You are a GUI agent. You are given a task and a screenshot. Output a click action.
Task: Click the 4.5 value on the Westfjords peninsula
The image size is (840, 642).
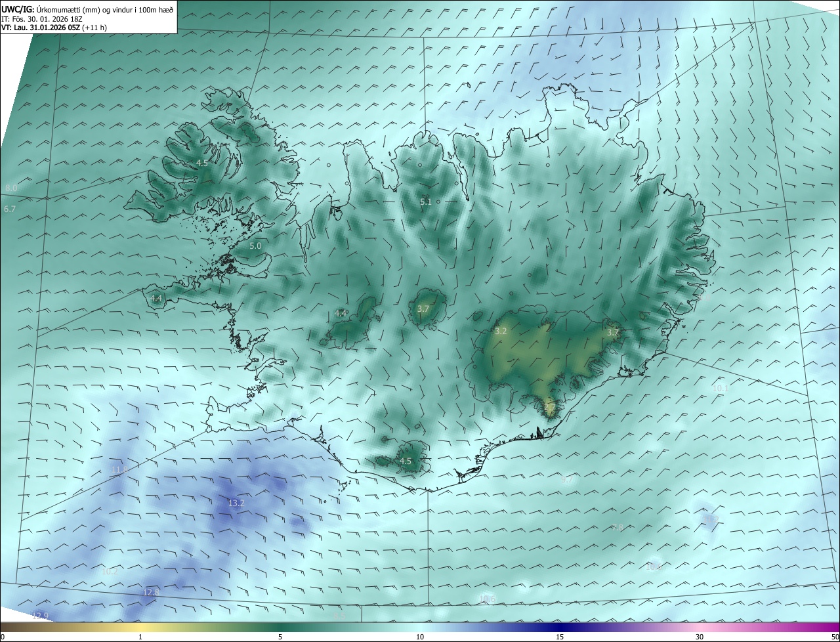202,163
